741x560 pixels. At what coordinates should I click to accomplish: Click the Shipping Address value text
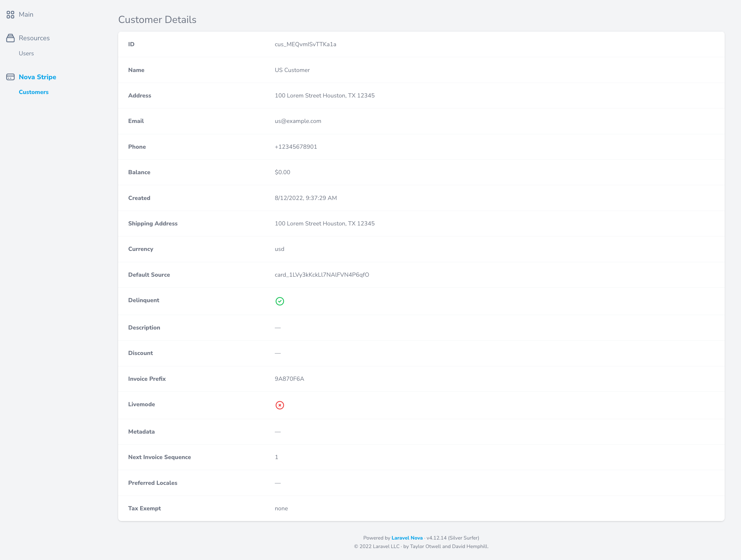[324, 224]
